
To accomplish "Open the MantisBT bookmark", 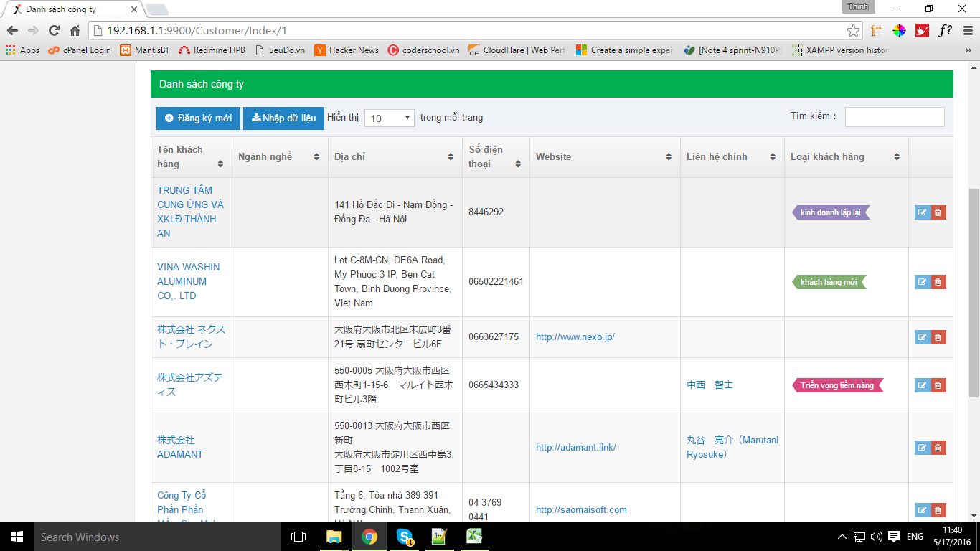I will pyautogui.click(x=151, y=50).
